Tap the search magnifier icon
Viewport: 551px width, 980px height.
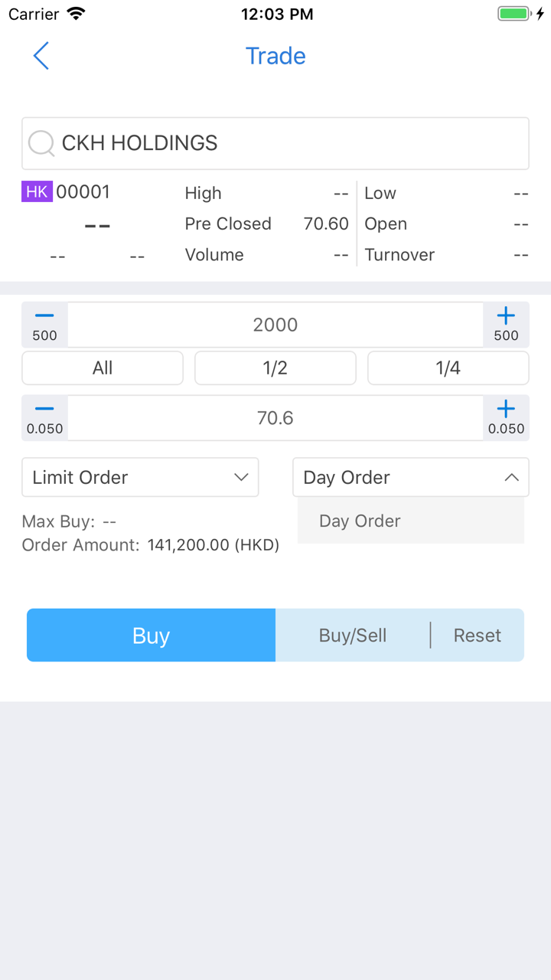(41, 143)
